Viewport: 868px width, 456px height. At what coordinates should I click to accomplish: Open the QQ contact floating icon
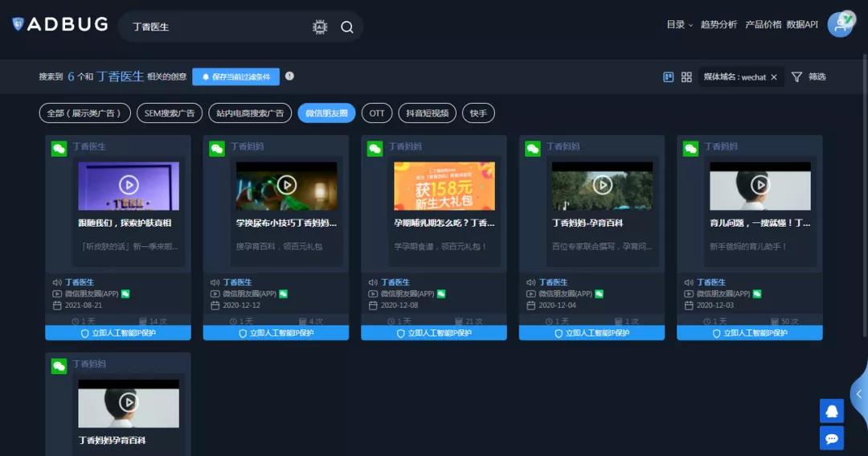[x=832, y=410]
